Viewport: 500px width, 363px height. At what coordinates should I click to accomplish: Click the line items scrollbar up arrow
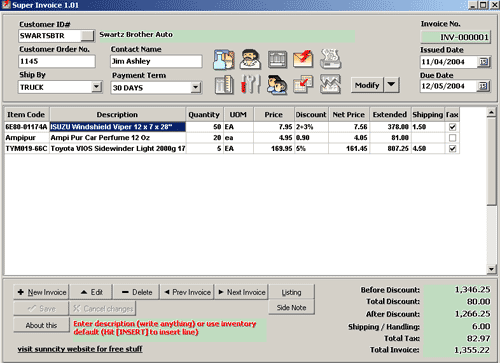pos(491,113)
